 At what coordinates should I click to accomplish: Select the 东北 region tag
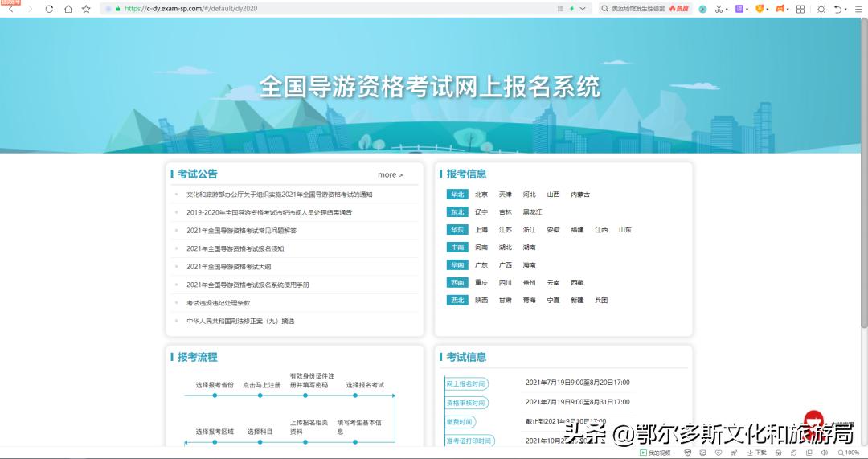point(457,212)
